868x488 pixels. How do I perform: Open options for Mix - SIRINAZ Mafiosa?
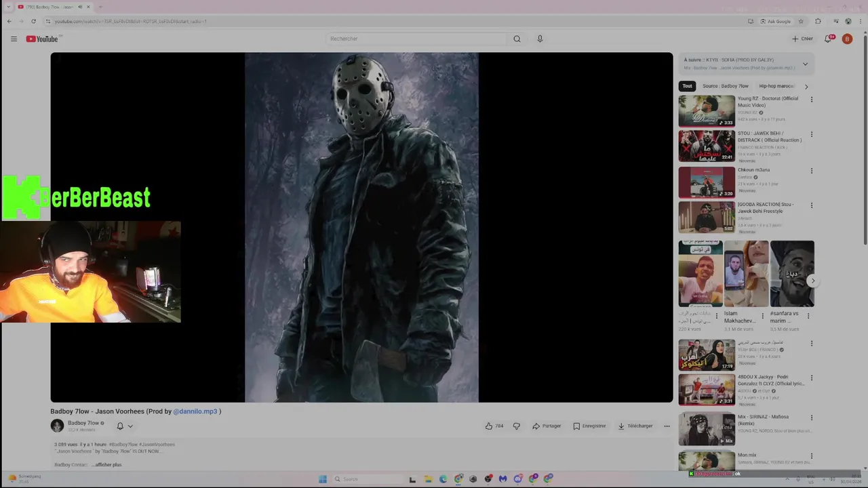click(811, 418)
